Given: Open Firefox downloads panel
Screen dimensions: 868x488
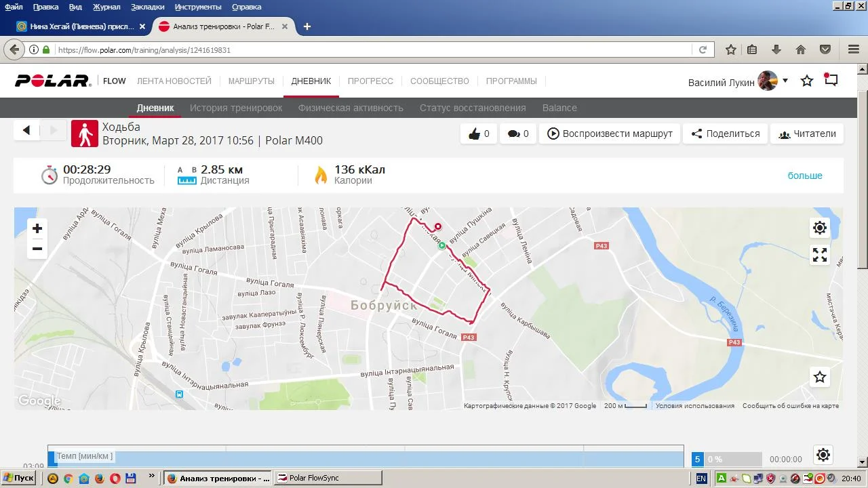Looking at the screenshot, I should 776,49.
